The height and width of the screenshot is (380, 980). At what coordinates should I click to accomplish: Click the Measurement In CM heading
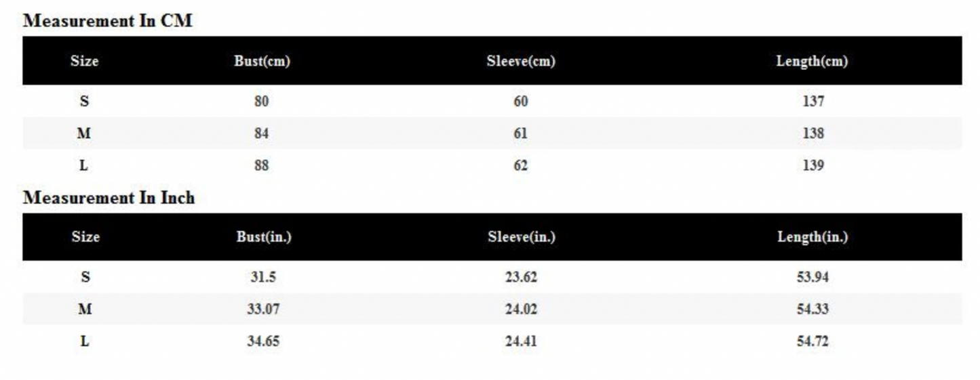click(x=108, y=21)
